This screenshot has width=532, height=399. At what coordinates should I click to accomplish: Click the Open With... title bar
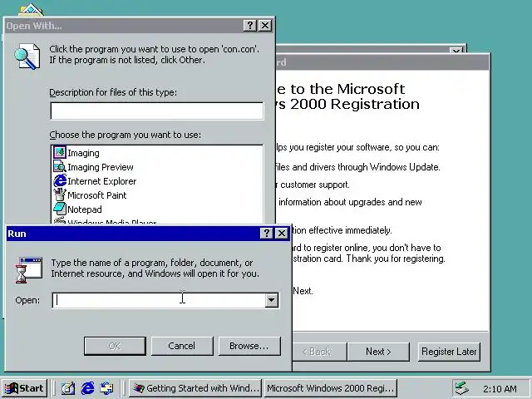click(124, 26)
